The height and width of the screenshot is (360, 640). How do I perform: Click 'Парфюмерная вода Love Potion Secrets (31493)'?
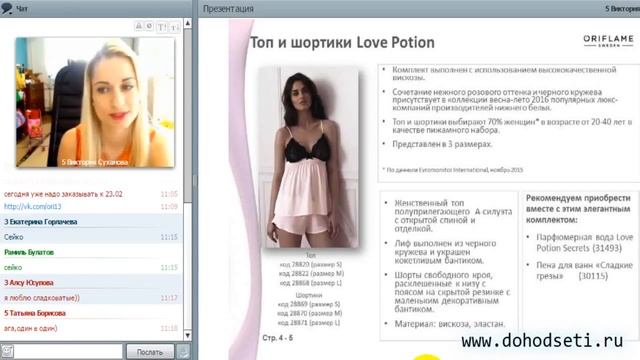coord(584,242)
